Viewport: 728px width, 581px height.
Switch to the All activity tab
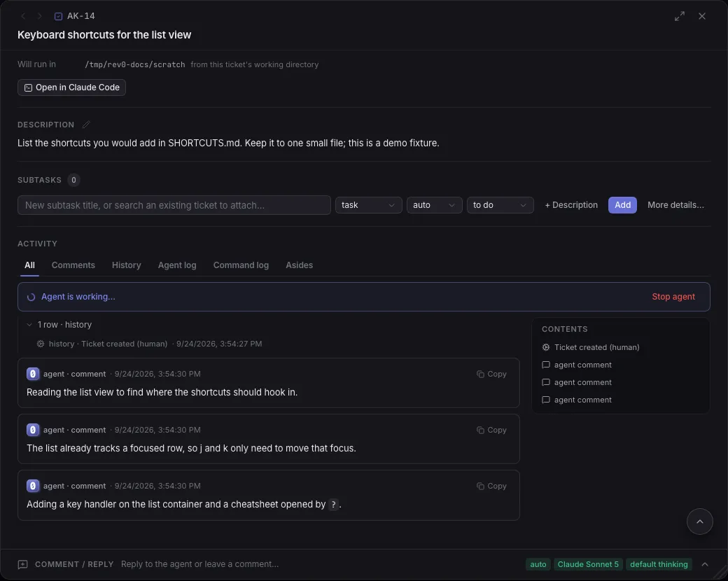[29, 265]
